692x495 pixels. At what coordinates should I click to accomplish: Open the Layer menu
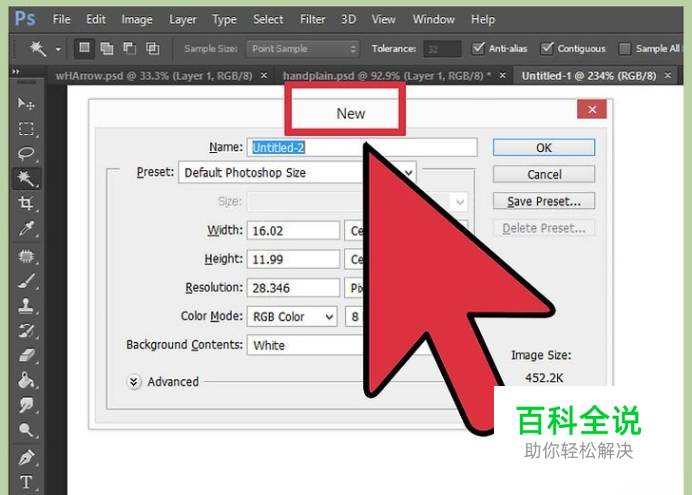(183, 19)
